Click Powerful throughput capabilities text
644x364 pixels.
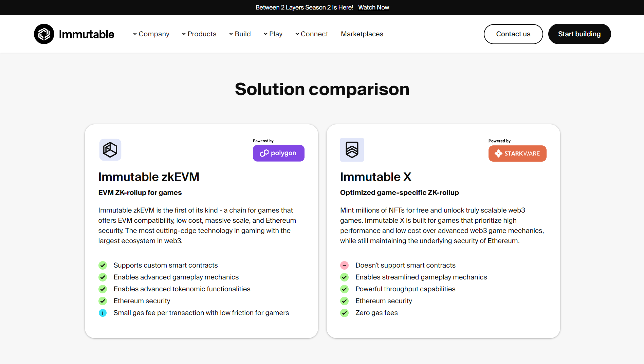(405, 289)
